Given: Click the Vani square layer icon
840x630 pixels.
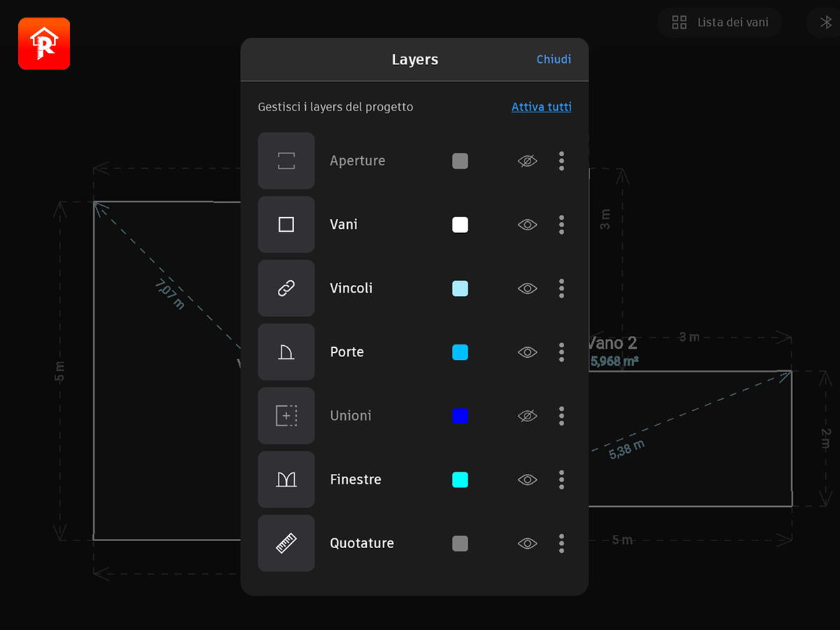Looking at the screenshot, I should [x=286, y=225].
